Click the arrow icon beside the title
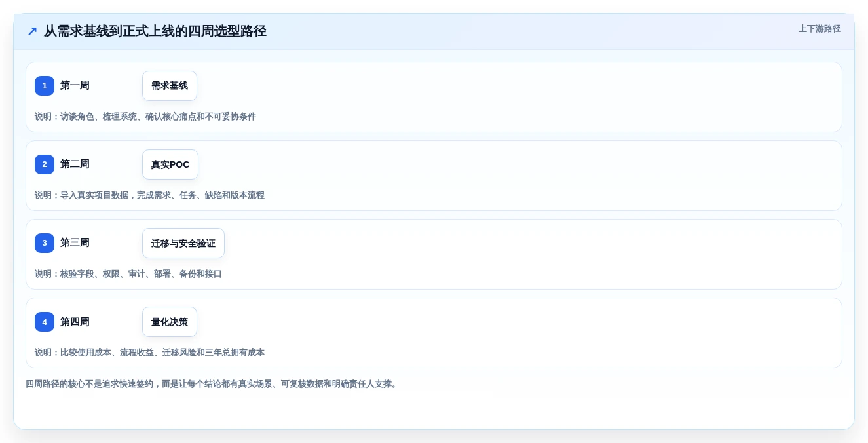Image resolution: width=868 pixels, height=443 pixels. click(x=32, y=31)
